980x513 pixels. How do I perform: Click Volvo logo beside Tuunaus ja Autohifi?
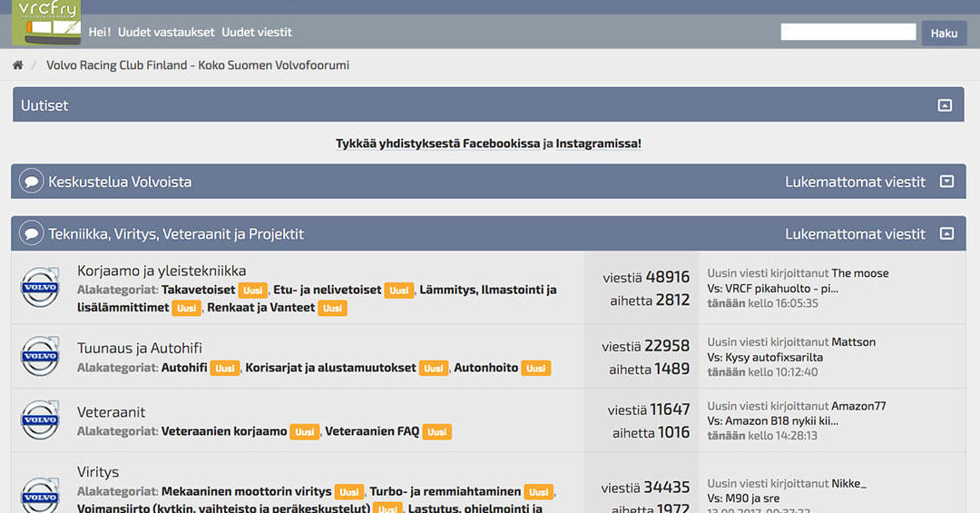[40, 356]
